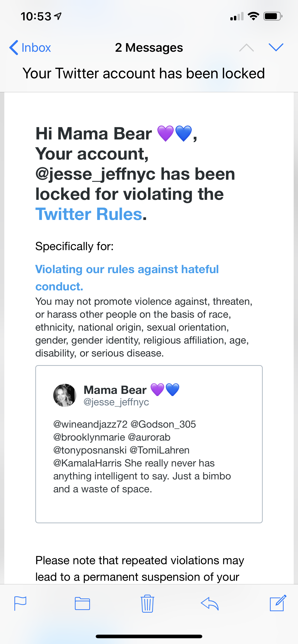Tap the @jesse_jeffnyc handle
Viewport: 298px width, 644px height.
coord(116,402)
